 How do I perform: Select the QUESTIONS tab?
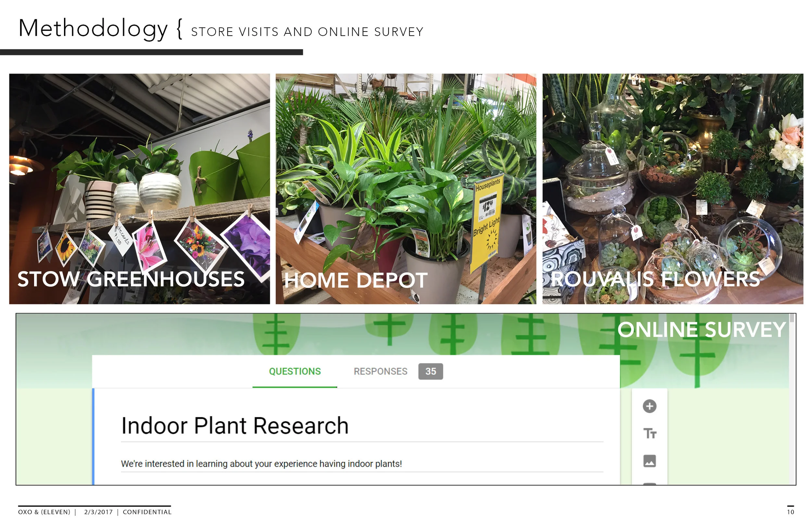tap(295, 371)
